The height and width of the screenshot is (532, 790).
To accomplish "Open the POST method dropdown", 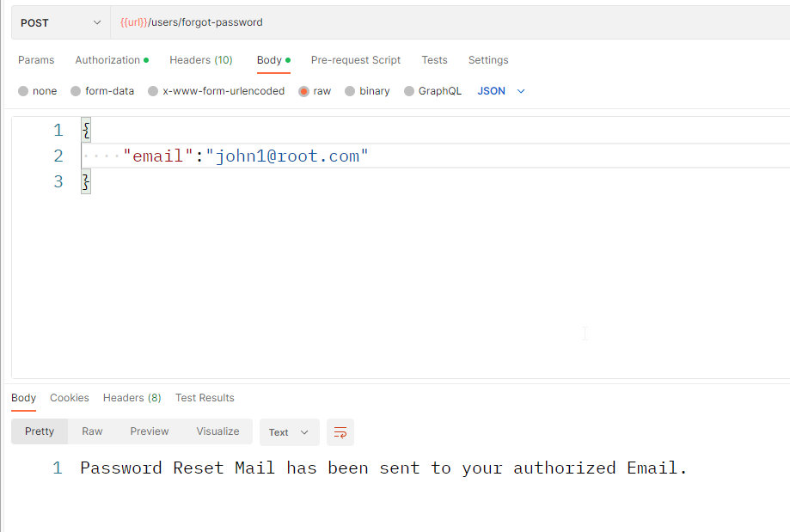I will [60, 22].
